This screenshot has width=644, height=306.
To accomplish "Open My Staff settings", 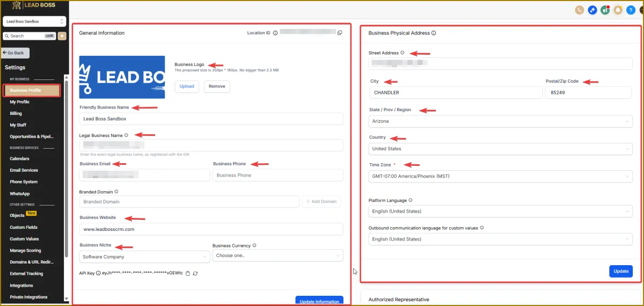I will (x=18, y=125).
